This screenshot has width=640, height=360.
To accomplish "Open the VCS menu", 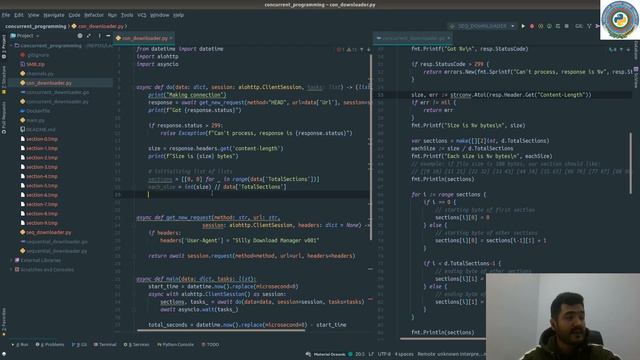I will pyautogui.click(x=142, y=15).
